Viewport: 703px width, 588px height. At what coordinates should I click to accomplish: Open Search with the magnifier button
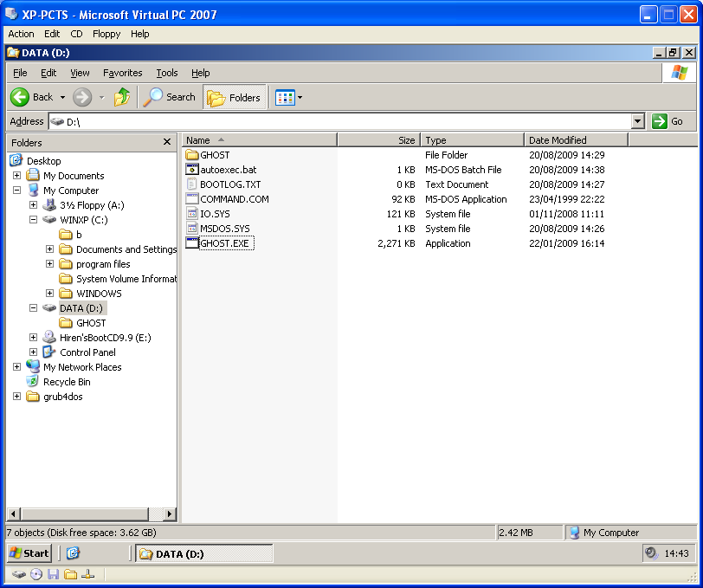tap(170, 97)
